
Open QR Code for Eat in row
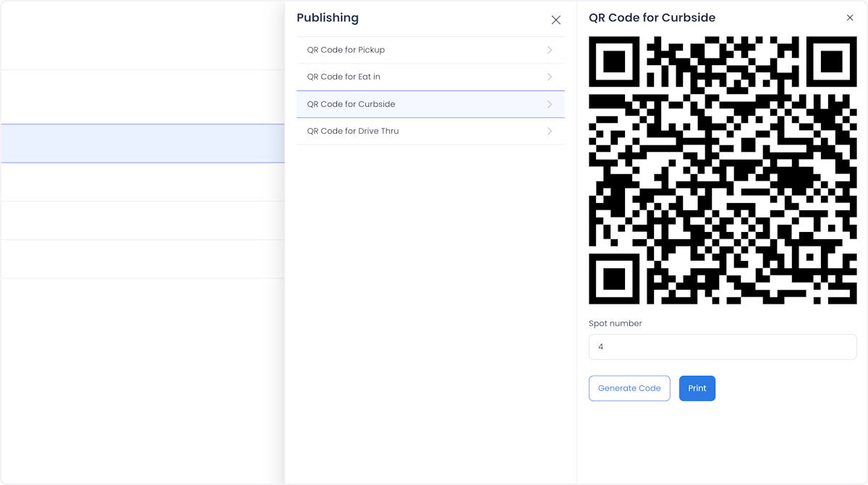pyautogui.click(x=430, y=77)
